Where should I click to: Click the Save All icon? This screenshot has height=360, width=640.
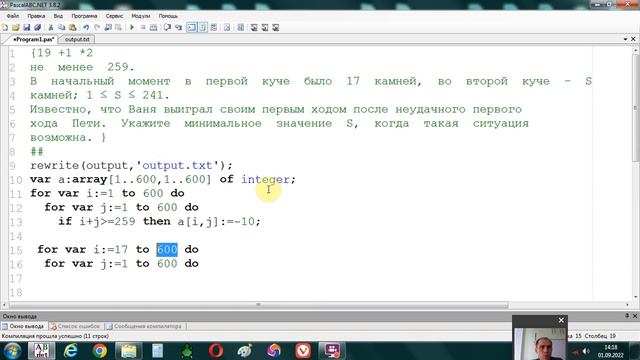click(x=38, y=27)
